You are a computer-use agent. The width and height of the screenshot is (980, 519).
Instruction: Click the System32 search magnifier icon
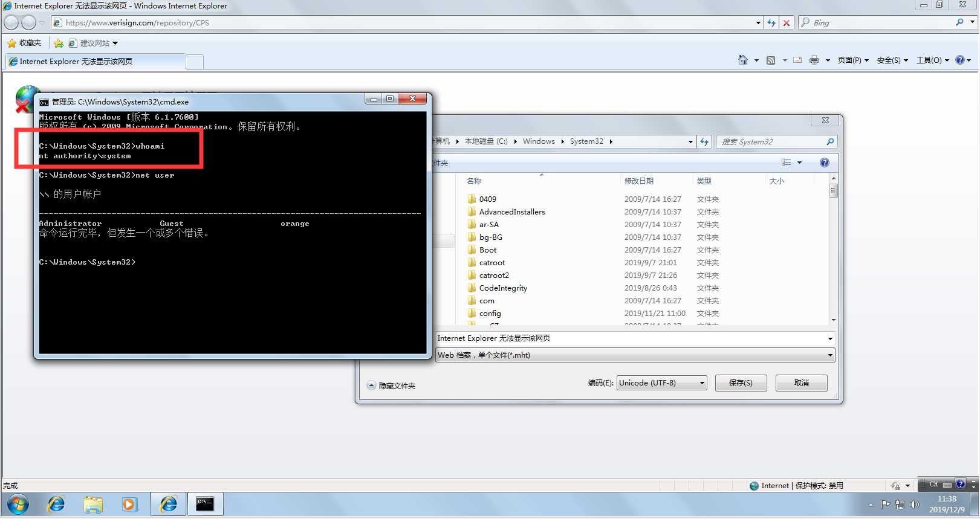tap(830, 141)
